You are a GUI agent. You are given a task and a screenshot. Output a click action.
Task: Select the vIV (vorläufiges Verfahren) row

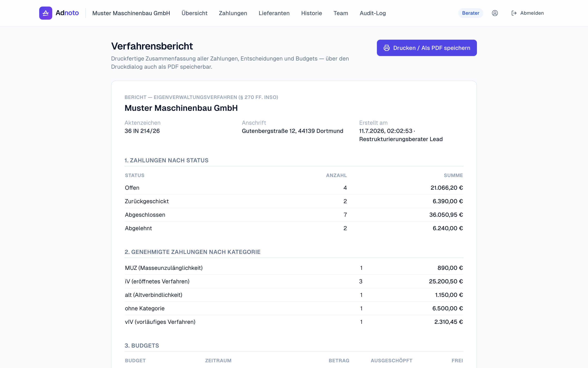click(294, 322)
